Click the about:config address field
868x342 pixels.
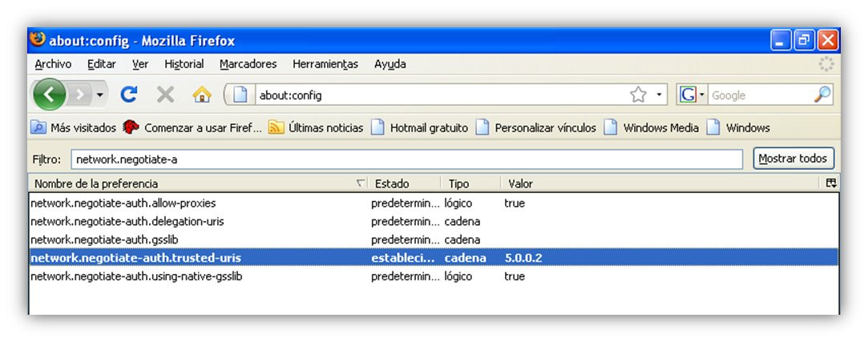pos(441,95)
